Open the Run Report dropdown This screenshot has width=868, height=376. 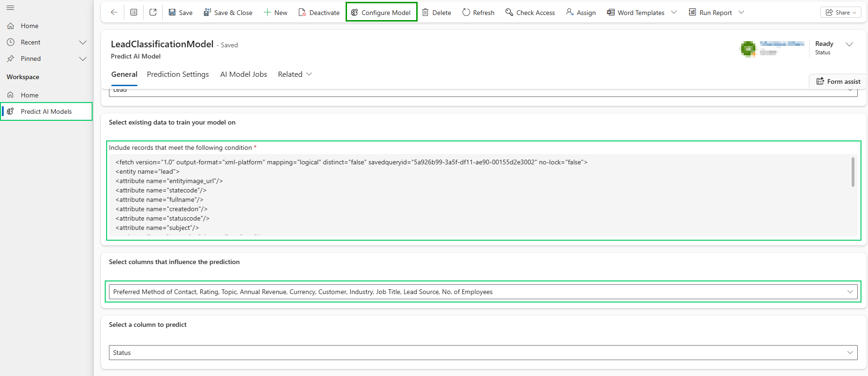[741, 13]
